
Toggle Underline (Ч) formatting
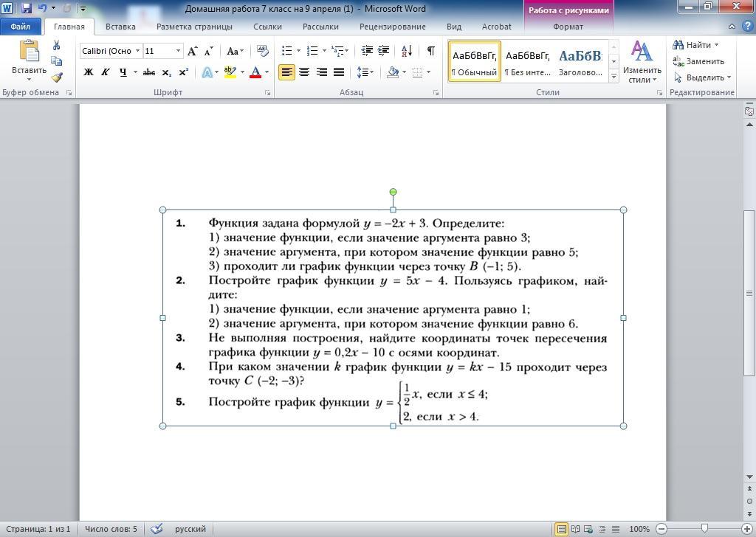(123, 72)
